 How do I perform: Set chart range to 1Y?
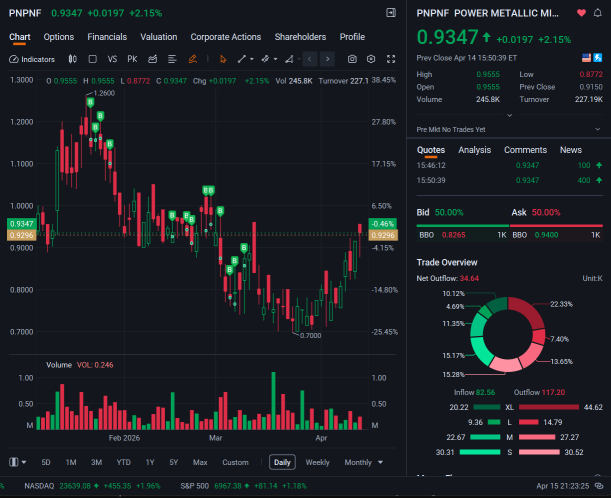tap(150, 462)
